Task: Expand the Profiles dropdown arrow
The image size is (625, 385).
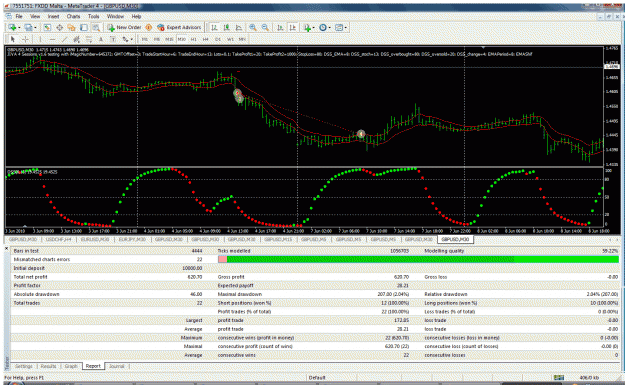Action: pos(35,28)
